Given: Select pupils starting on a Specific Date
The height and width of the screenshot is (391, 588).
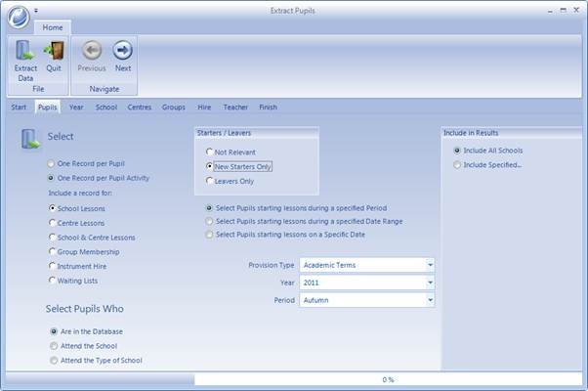Looking at the screenshot, I should pyautogui.click(x=285, y=235).
